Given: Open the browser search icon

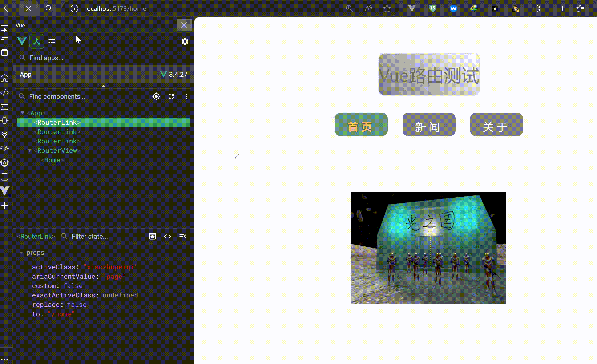Looking at the screenshot, I should [49, 8].
